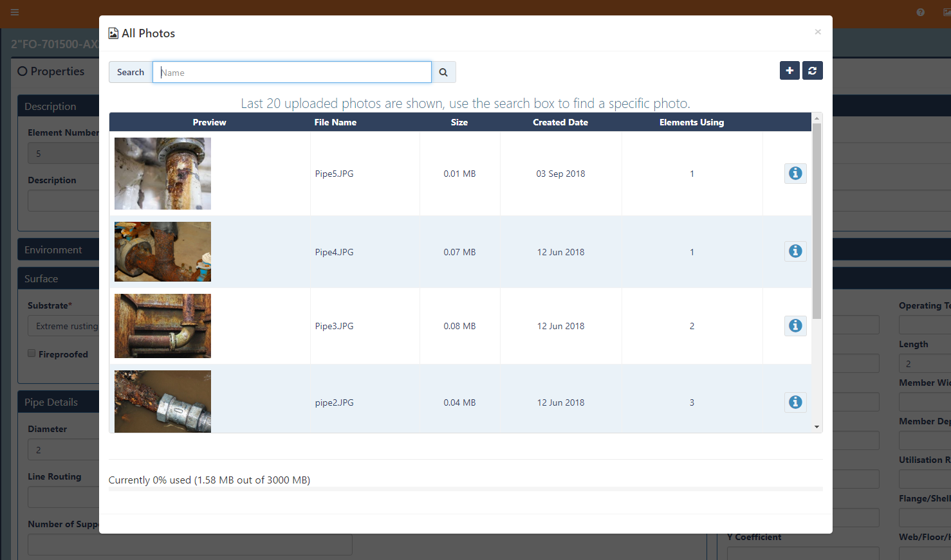Click the add photo plus icon
Viewport: 951px width, 560px height.
coord(789,71)
